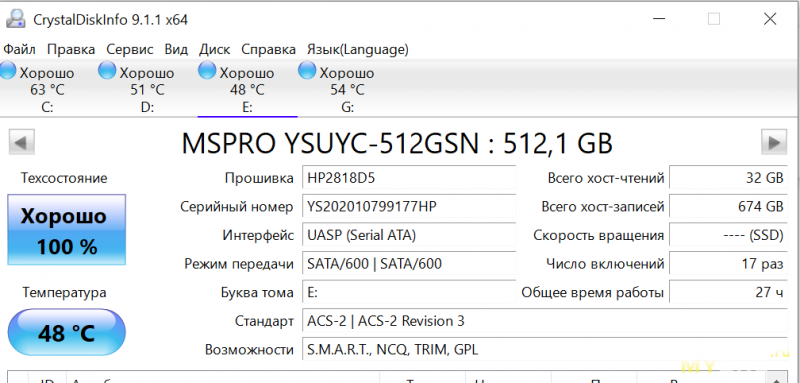Image resolution: width=800 pixels, height=383 pixels.
Task: Expand the Диск menu
Action: point(214,49)
